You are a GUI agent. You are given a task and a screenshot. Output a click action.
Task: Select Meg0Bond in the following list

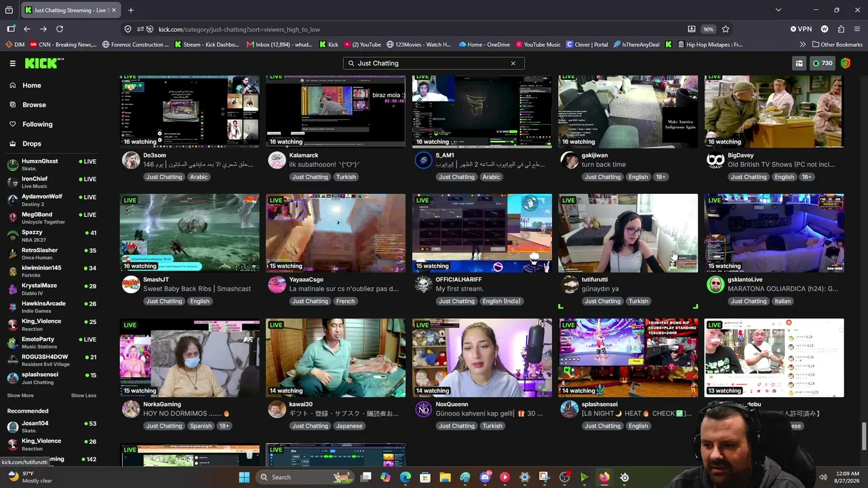tap(52, 218)
